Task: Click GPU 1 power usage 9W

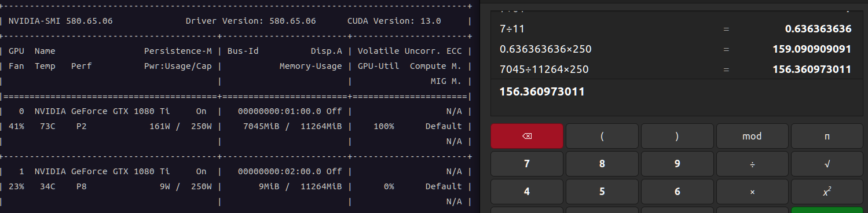Action: (166, 186)
